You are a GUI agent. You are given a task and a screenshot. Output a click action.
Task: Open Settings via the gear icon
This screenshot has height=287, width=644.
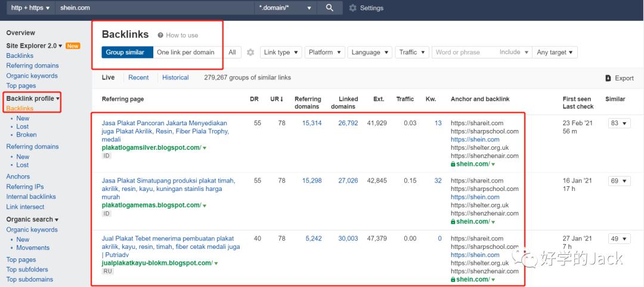(x=352, y=8)
